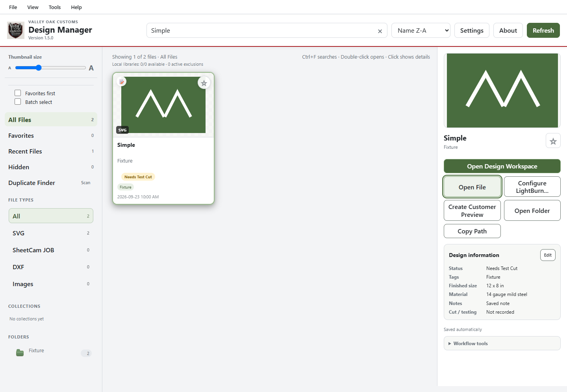Image resolution: width=567 pixels, height=392 pixels.
Task: Filter by DXF file type
Action: point(51,267)
